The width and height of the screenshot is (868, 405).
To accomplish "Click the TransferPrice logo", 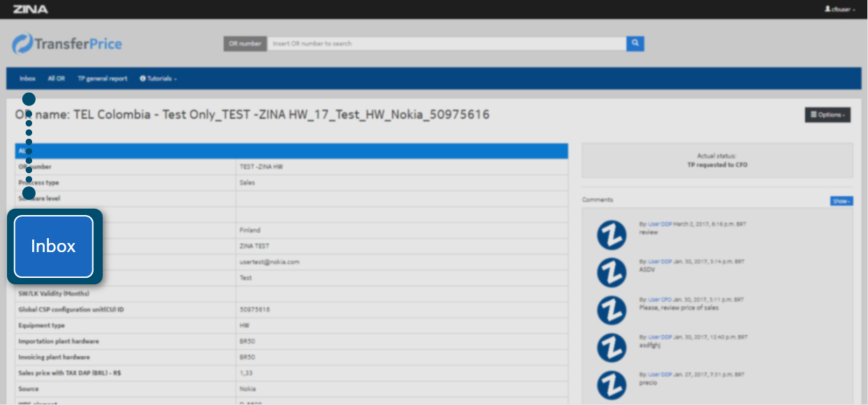I will tap(67, 44).
